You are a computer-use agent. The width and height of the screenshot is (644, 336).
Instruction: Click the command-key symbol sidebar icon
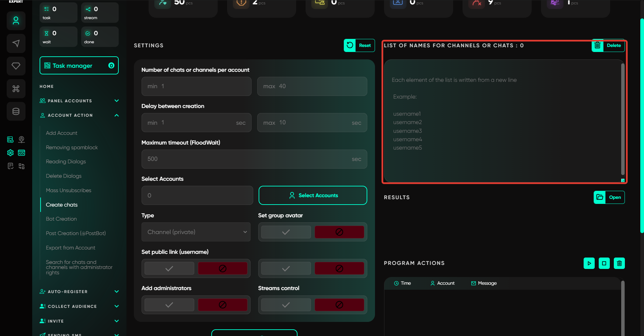16,89
